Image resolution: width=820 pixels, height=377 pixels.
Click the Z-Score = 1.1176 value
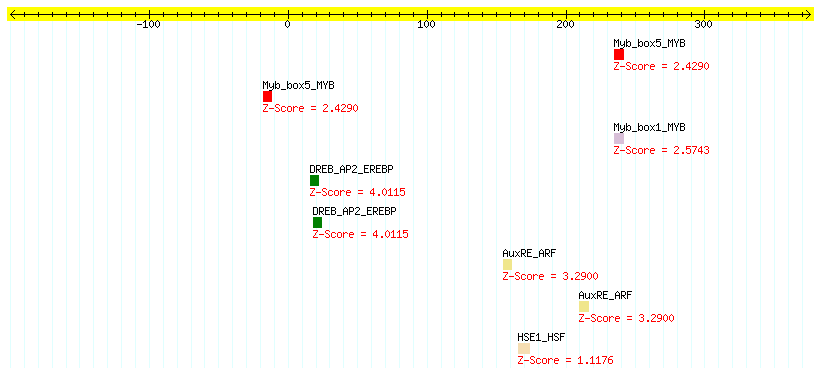click(x=565, y=360)
